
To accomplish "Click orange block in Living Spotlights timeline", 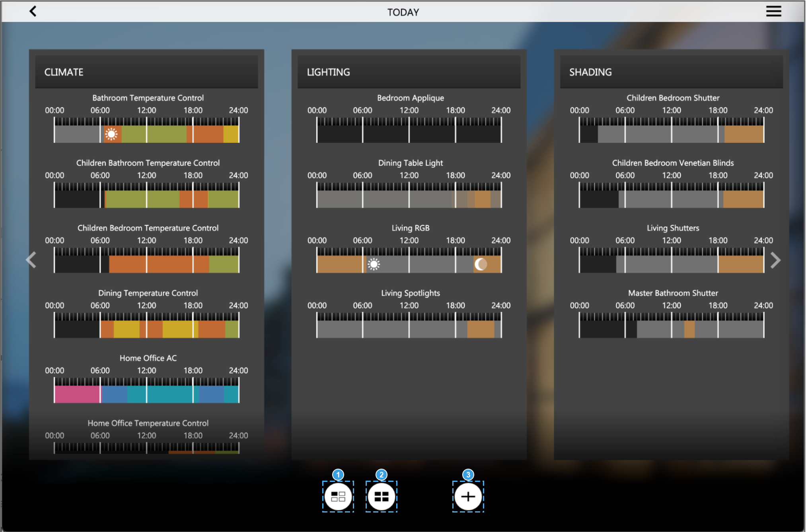I will 481,329.
